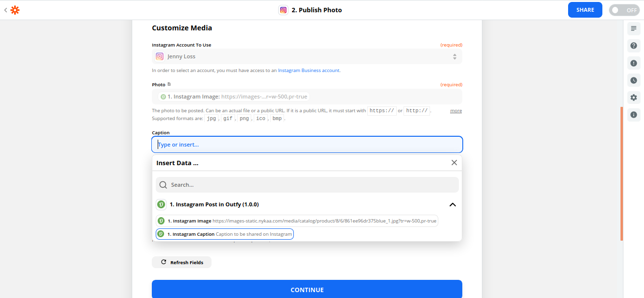
Task: Click the Search data field
Action: tap(307, 185)
